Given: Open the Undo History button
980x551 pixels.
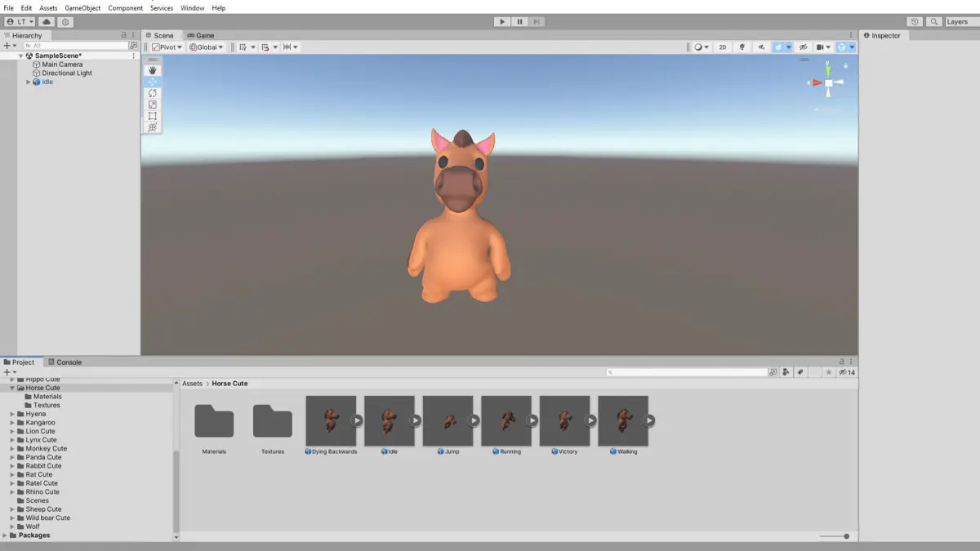Looking at the screenshot, I should coord(915,22).
